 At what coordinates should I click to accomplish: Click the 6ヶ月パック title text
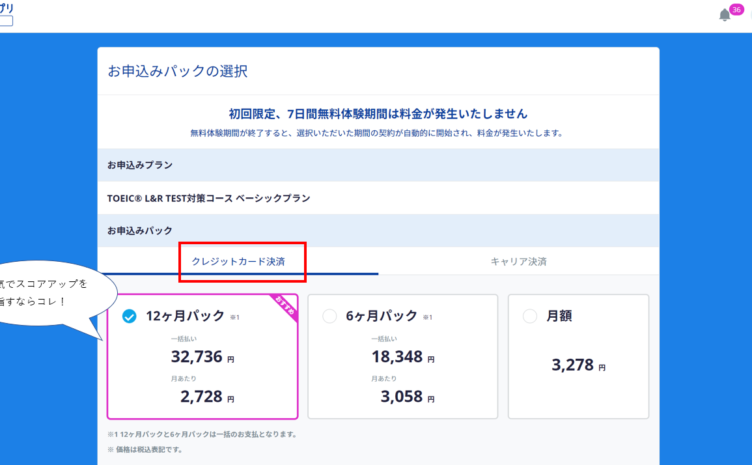point(382,316)
